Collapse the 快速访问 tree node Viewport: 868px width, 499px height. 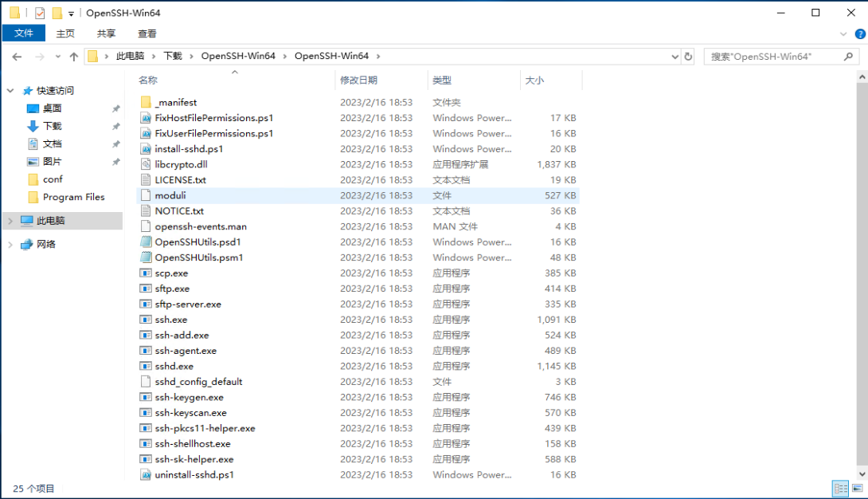[10, 90]
